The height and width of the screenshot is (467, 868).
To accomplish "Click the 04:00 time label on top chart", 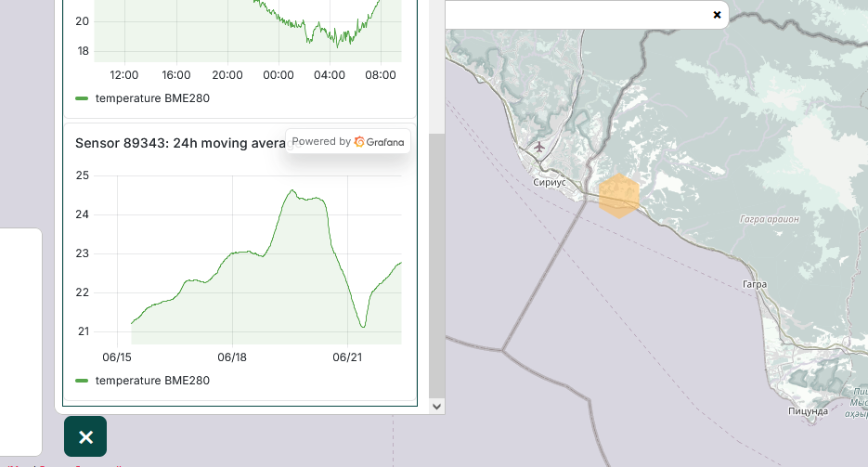I will pos(330,74).
